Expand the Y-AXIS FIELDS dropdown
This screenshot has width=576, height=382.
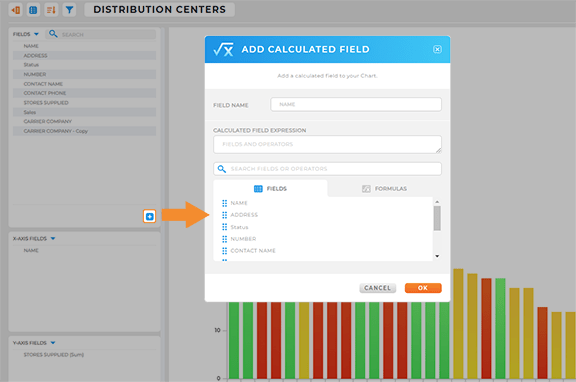tap(53, 343)
